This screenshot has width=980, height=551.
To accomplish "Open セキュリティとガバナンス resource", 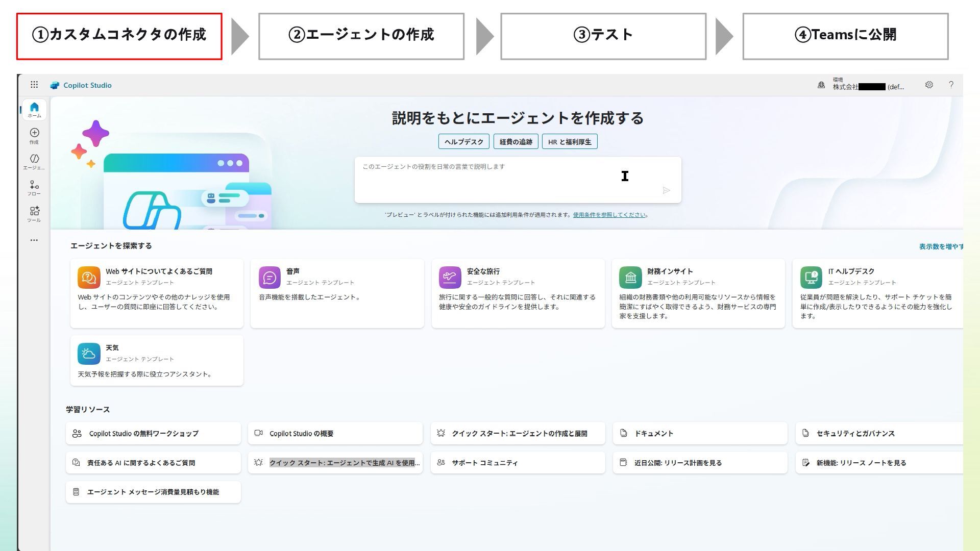I will [879, 433].
